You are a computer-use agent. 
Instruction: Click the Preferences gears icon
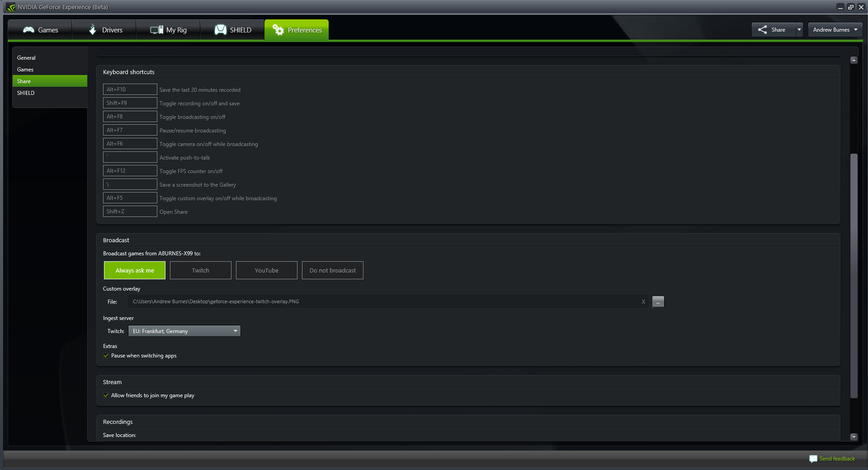pyautogui.click(x=278, y=30)
